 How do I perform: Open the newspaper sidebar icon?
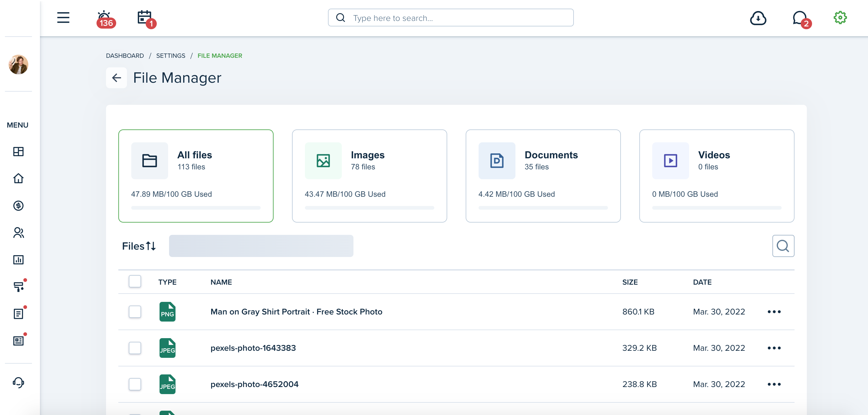pos(19,340)
